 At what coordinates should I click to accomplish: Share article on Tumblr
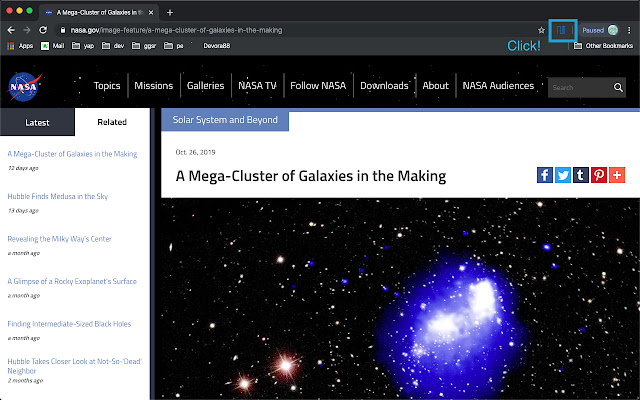pos(580,175)
